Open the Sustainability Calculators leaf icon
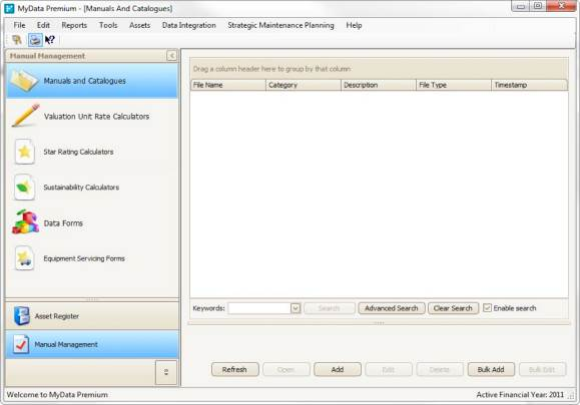 pos(24,187)
